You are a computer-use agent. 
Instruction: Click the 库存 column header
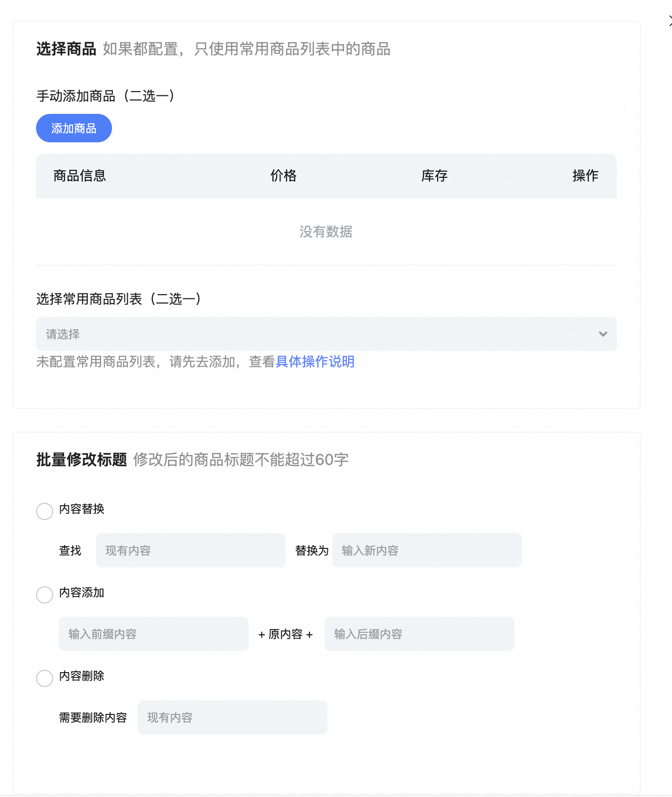[x=434, y=176]
